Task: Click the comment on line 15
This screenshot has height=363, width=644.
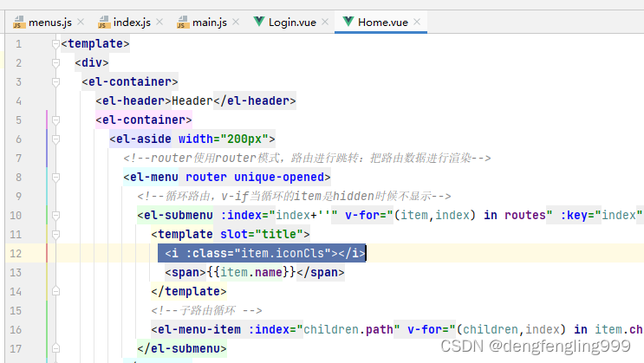Action: pos(206,310)
